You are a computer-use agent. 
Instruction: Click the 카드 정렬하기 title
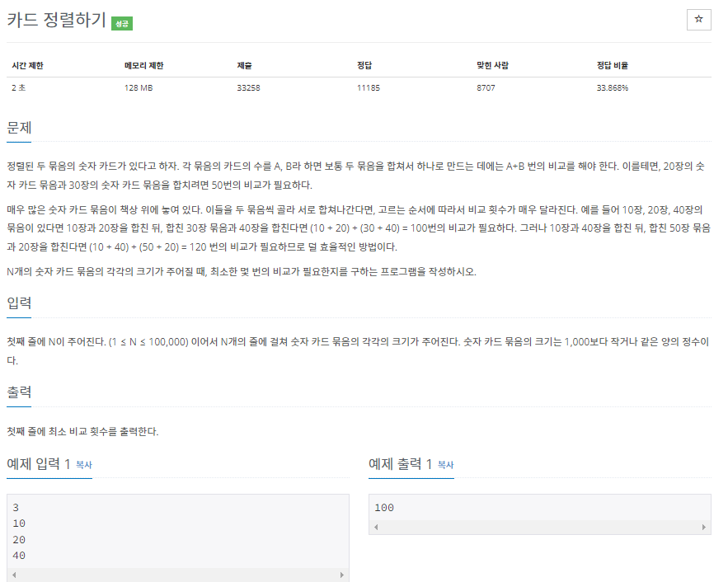point(57,20)
